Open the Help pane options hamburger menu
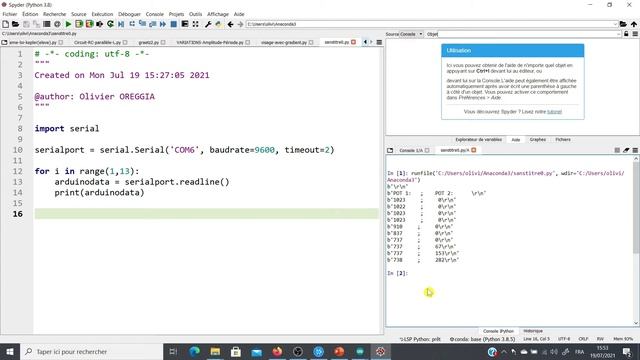This screenshot has width=640, height=360. [x=635, y=34]
